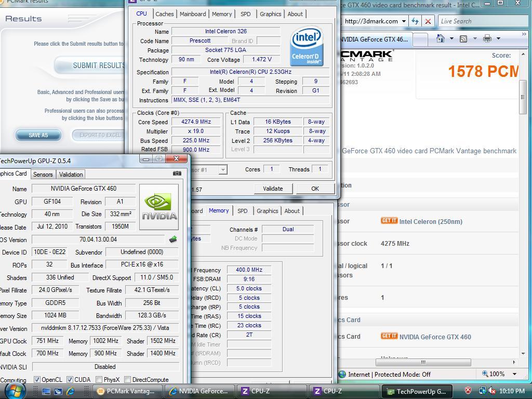Switch to TechPowerUp GPU-Z taskbar button
Image resolution: width=532 pixels, height=399 pixels.
(418, 391)
